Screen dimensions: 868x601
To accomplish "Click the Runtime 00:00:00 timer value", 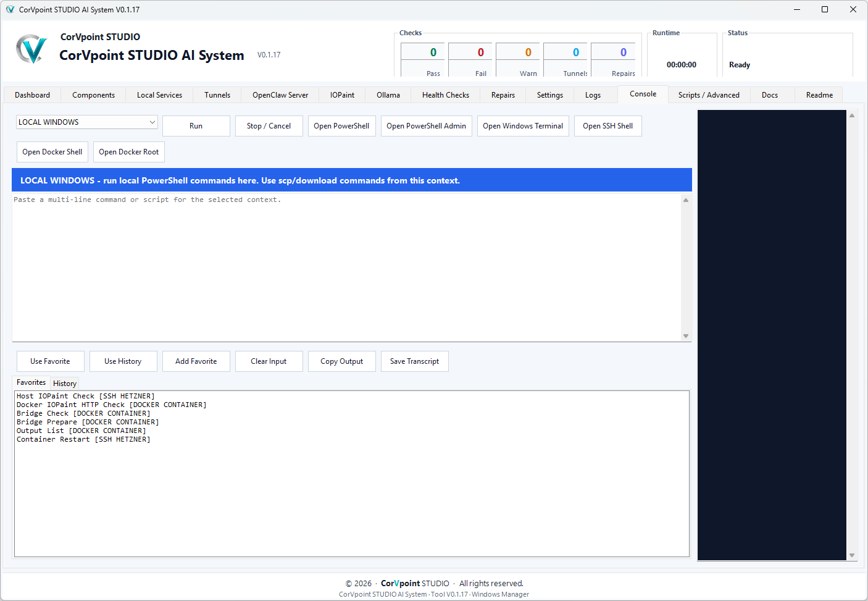I will 682,65.
